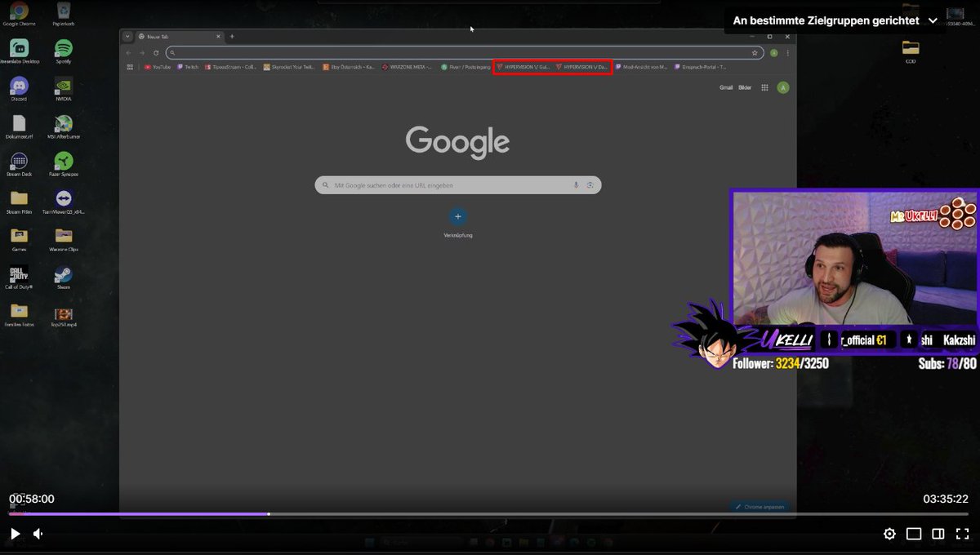This screenshot has width=980, height=555.
Task: Open WARZONE META bookmark
Action: point(407,67)
